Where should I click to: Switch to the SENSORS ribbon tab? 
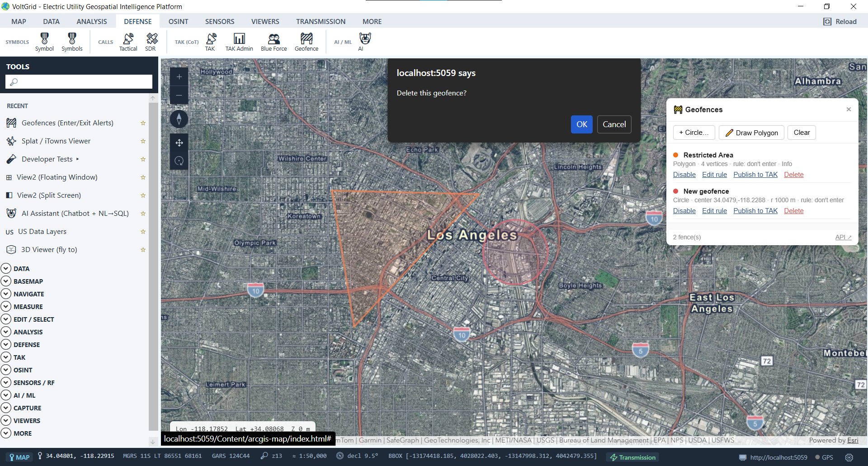(220, 22)
